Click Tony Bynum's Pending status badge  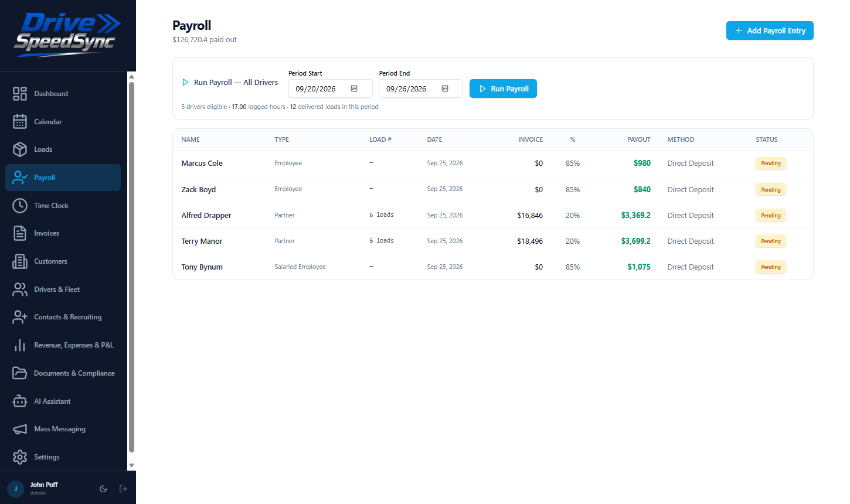coord(771,267)
